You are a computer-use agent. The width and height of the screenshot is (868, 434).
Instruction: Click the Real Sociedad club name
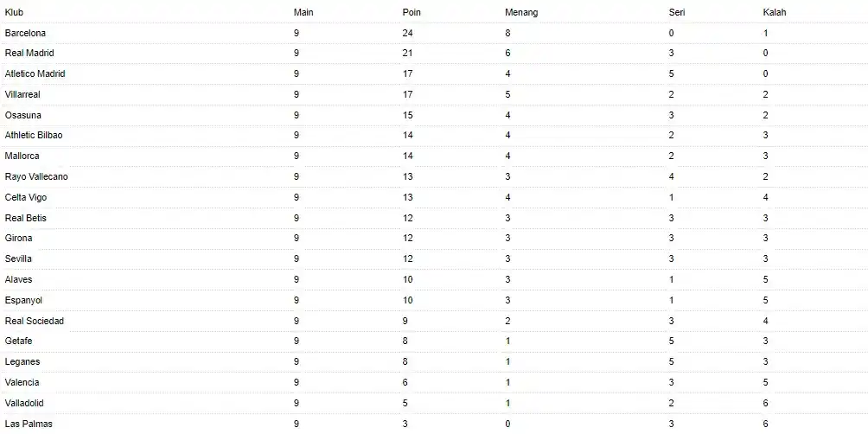(x=35, y=321)
